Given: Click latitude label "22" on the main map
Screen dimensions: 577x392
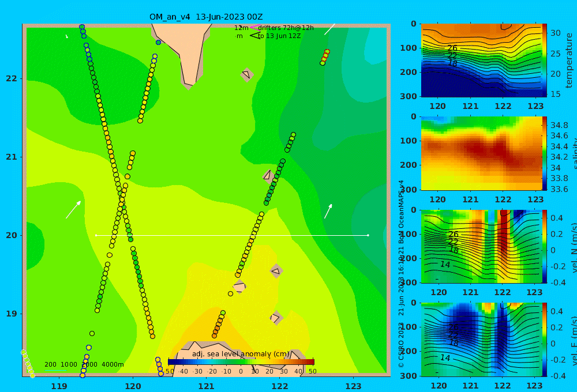Looking at the screenshot, I should point(12,79).
